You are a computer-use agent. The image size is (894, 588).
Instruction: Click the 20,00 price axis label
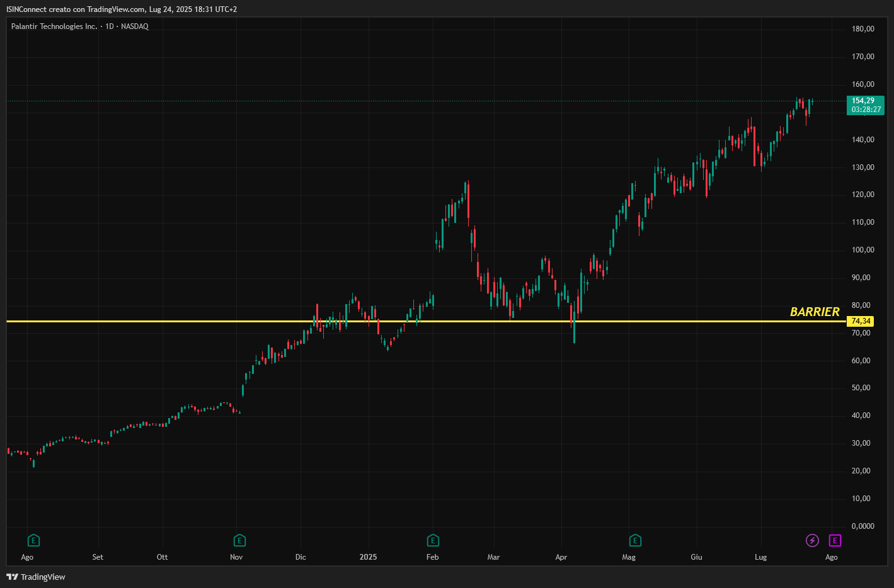pyautogui.click(x=861, y=471)
